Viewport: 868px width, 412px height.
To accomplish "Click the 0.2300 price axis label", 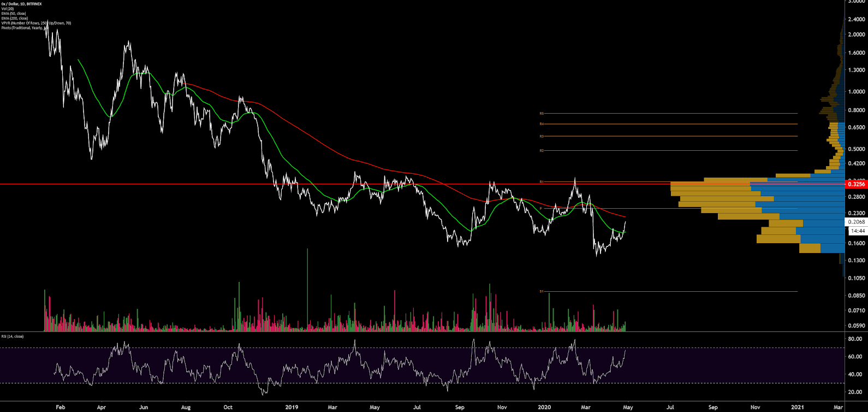I will tap(857, 213).
